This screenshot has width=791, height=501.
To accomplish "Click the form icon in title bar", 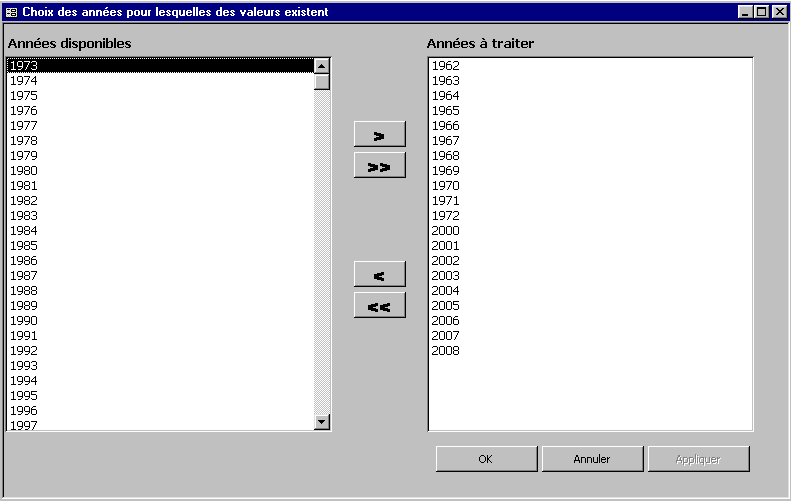I will [11, 12].
